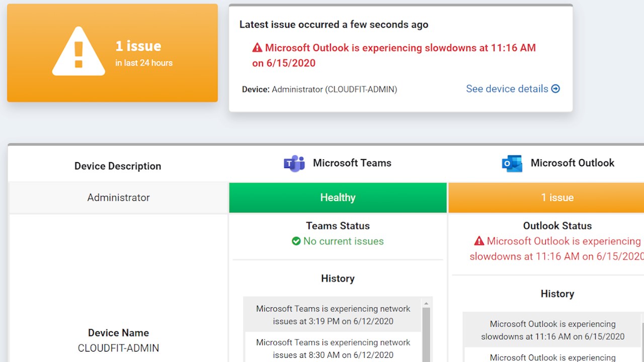
Task: Click the Microsoft Outlook logo icon
Action: [x=512, y=163]
